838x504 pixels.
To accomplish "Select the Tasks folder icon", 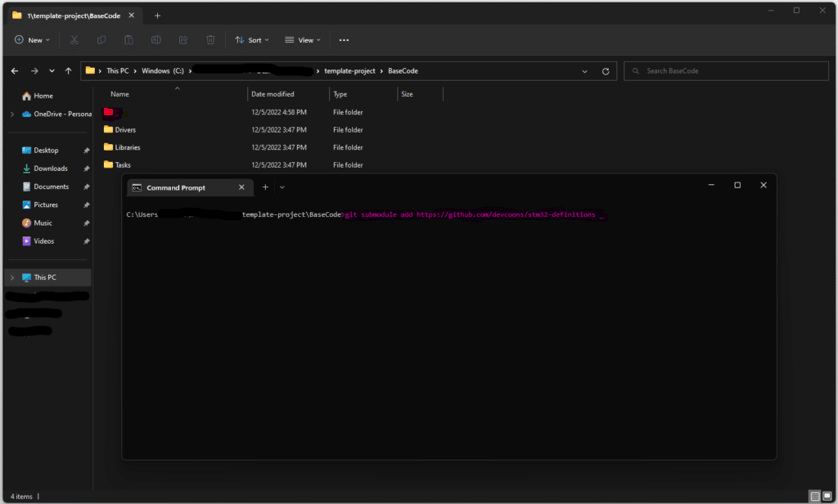I will [109, 164].
